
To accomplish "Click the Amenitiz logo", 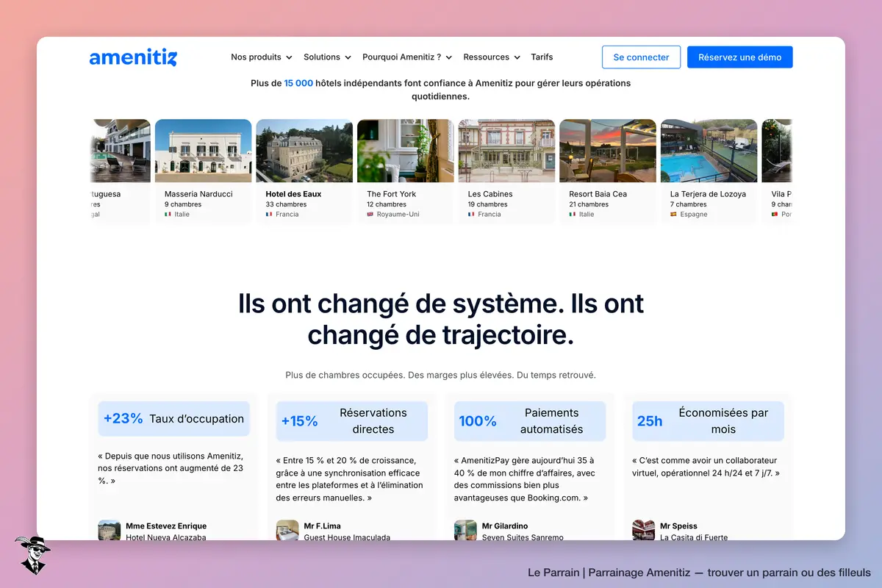I will click(133, 57).
